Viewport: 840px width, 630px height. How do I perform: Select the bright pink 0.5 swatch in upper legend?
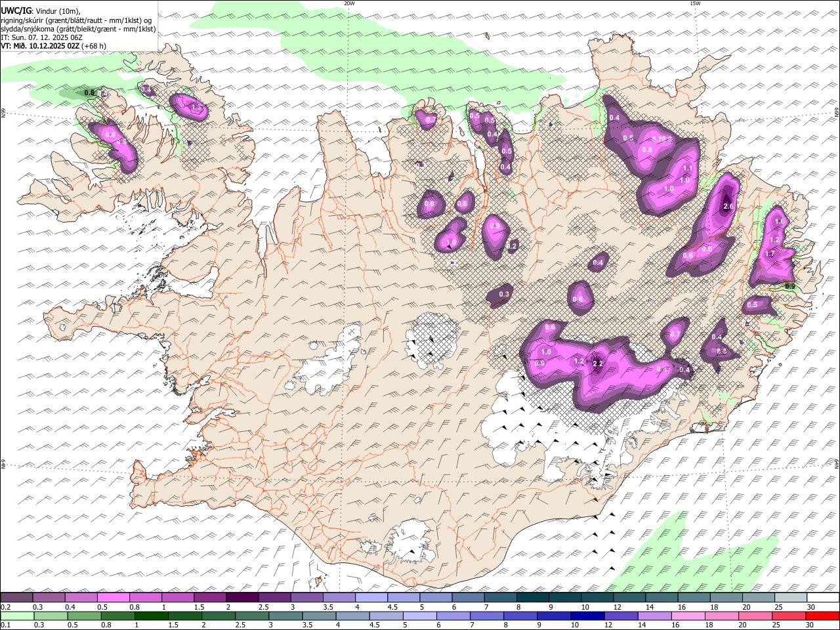[x=113, y=597]
